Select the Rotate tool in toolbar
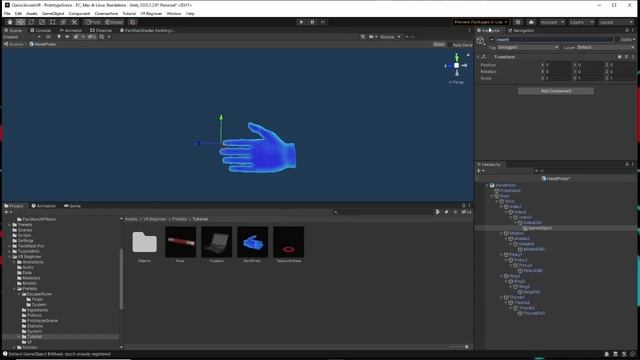Viewport: 640px width, 360px height. 31,22
